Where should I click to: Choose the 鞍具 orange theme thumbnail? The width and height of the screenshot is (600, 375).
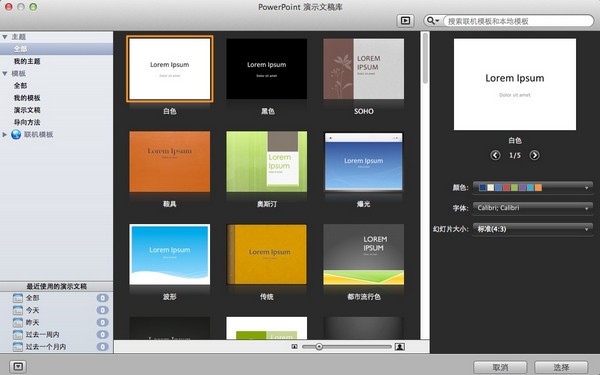click(170, 161)
